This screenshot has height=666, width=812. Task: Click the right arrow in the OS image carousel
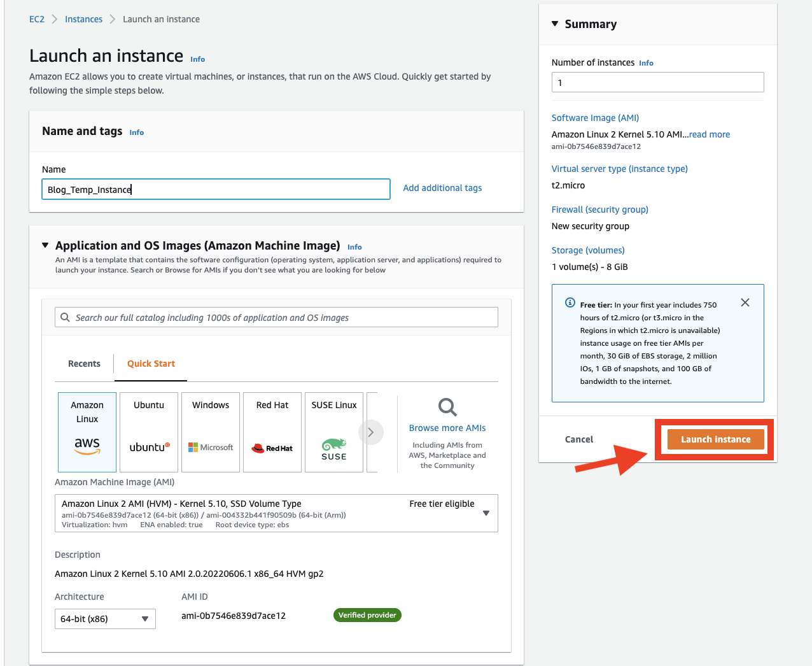371,432
